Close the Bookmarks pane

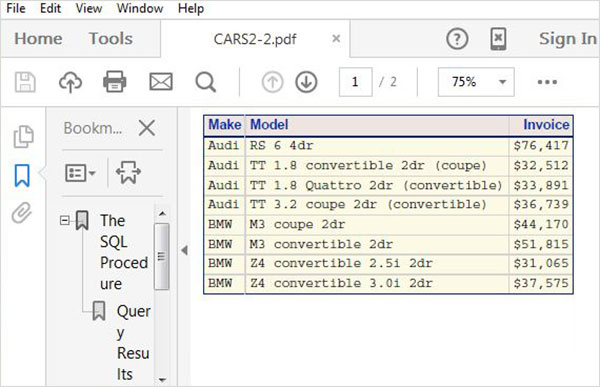coord(147,128)
